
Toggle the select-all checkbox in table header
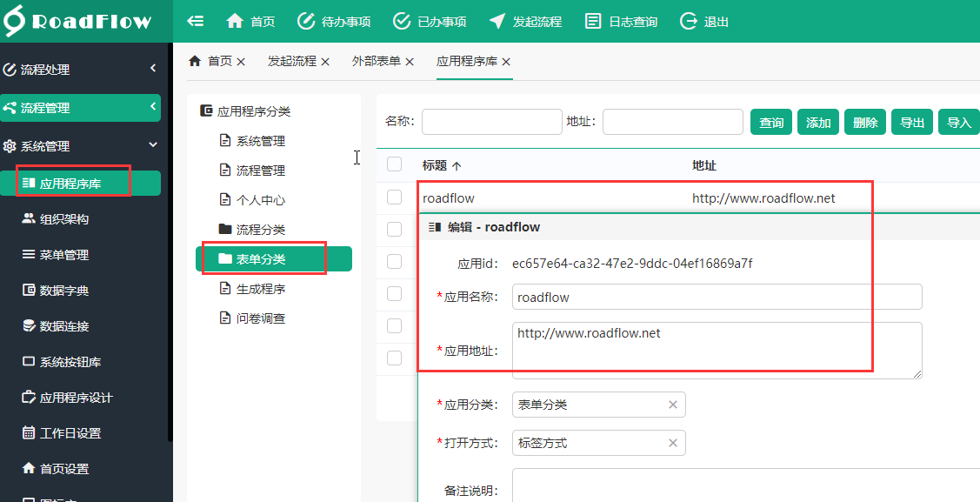pos(395,164)
